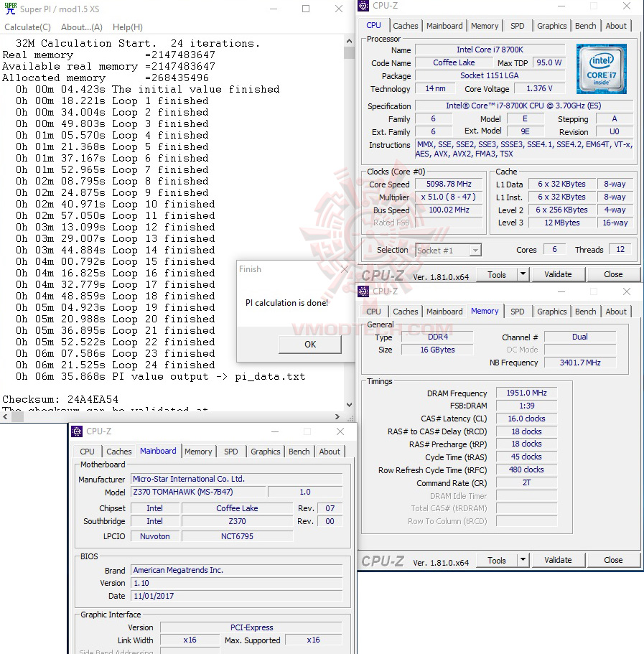Open Memory tab in top CPU-Z window
This screenshot has width=644, height=654.
pyautogui.click(x=484, y=25)
